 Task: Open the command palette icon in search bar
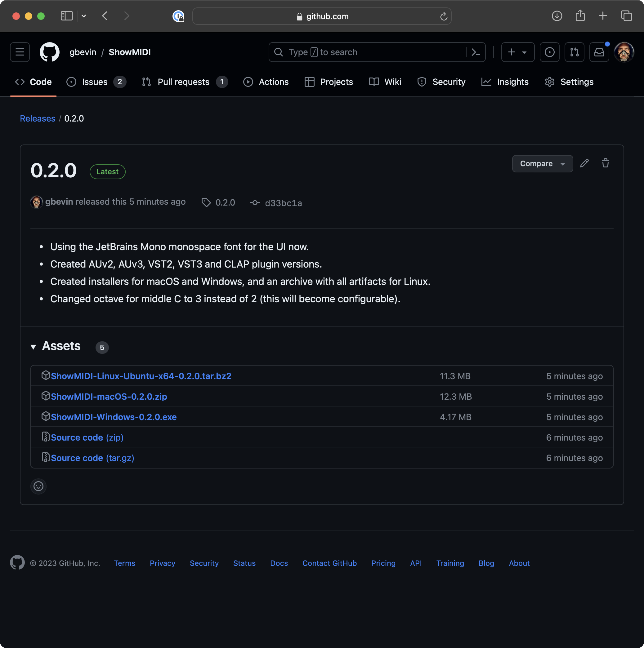pos(476,52)
